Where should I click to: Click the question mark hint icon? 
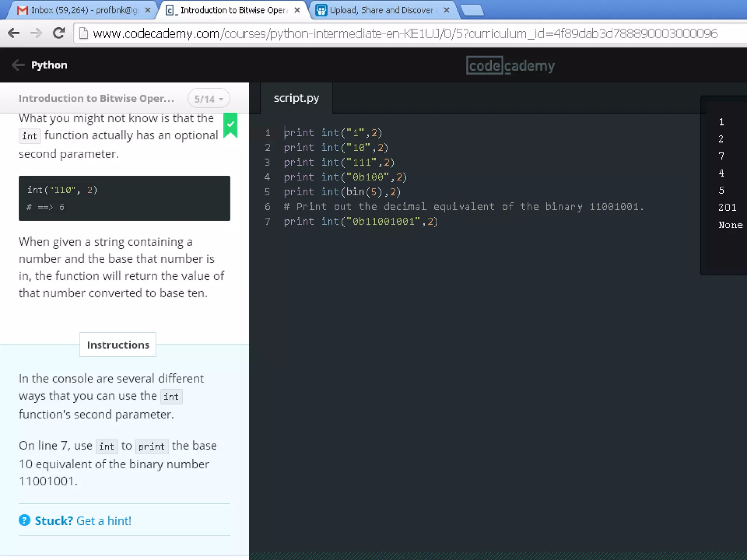click(24, 520)
